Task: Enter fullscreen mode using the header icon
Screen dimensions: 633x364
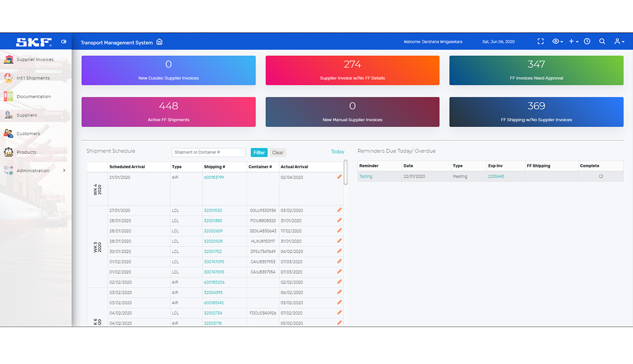Action: pyautogui.click(x=541, y=42)
